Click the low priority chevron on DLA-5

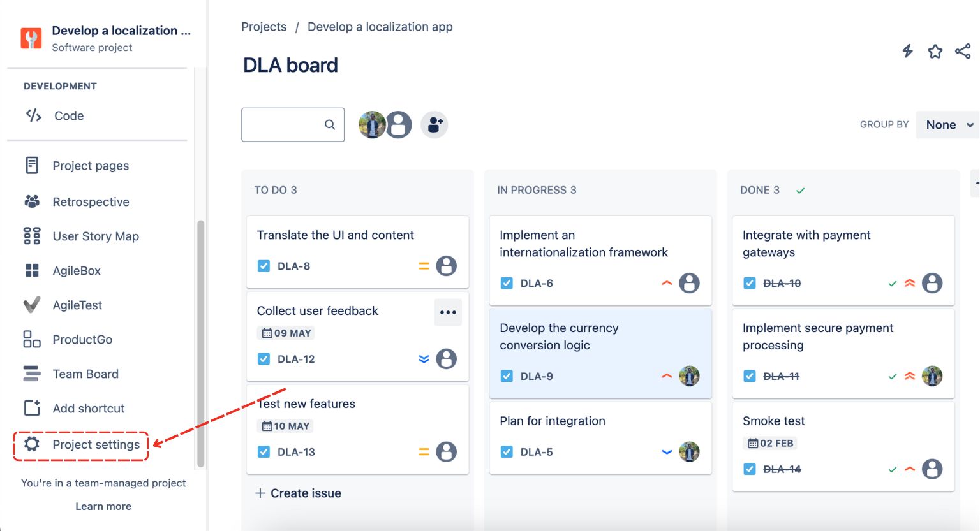tap(667, 452)
